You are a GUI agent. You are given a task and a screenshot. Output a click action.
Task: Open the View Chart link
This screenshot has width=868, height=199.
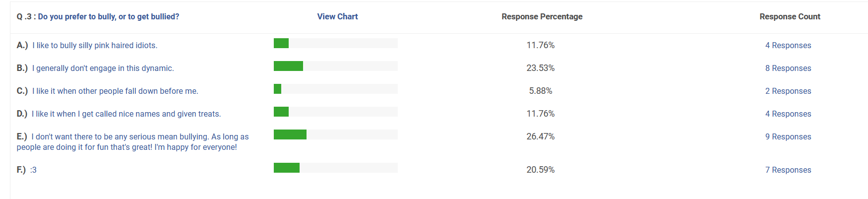[337, 16]
